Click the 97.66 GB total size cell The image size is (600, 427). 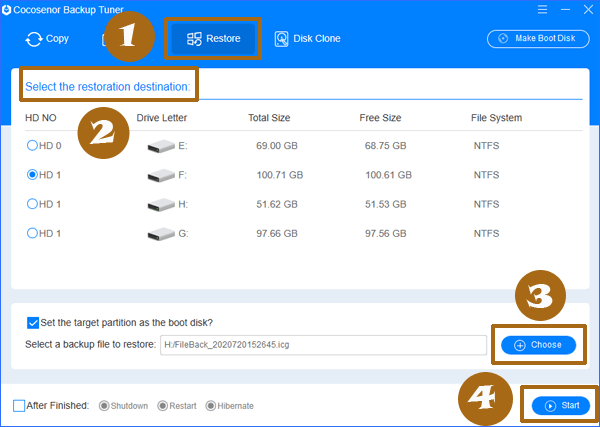pos(277,233)
